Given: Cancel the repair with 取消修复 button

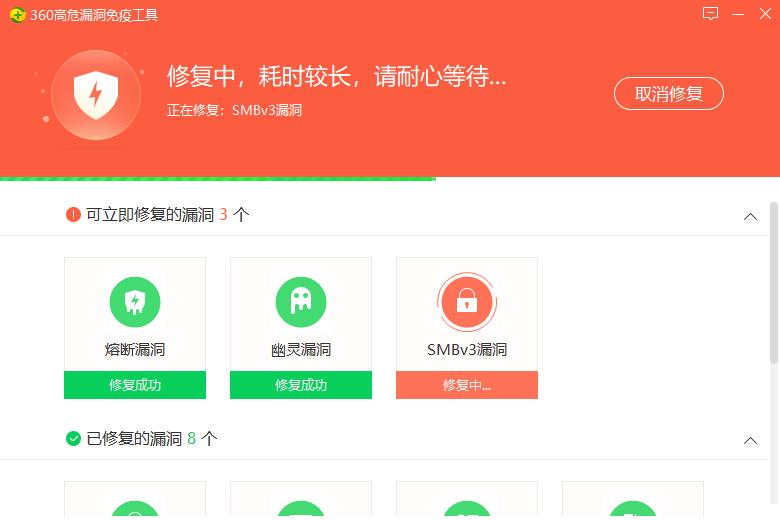Looking at the screenshot, I should [x=668, y=94].
